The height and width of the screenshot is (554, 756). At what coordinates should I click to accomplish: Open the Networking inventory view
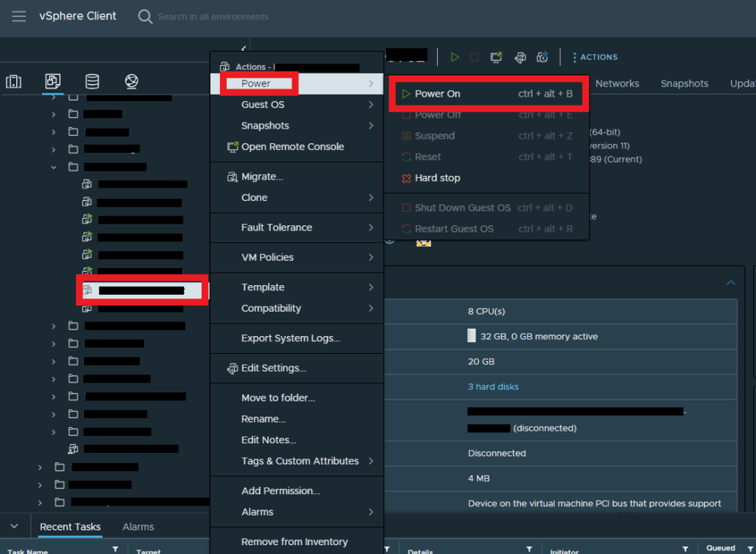pyautogui.click(x=131, y=81)
